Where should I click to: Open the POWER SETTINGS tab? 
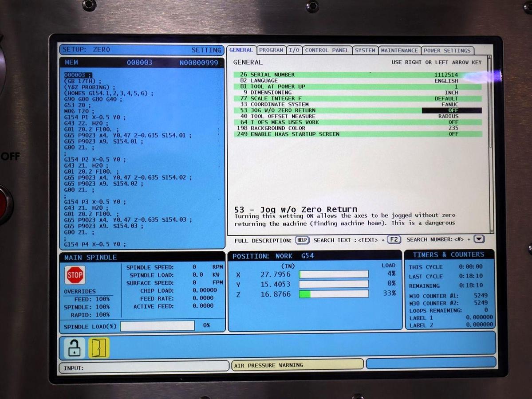[x=447, y=50]
